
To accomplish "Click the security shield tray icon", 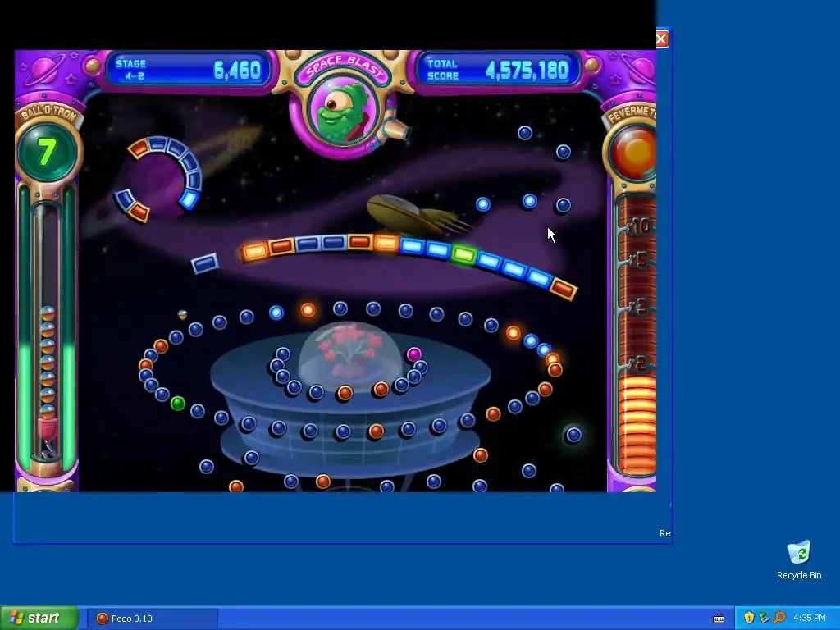I will tap(749, 619).
